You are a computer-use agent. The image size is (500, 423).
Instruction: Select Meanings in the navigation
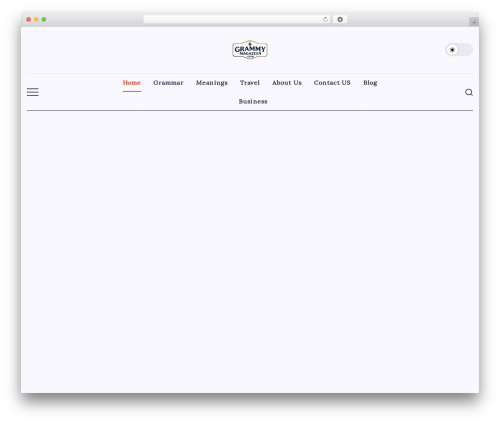(x=212, y=83)
